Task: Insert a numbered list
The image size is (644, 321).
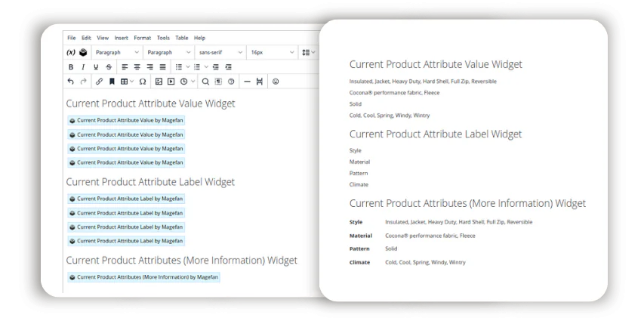Action: pos(197,67)
